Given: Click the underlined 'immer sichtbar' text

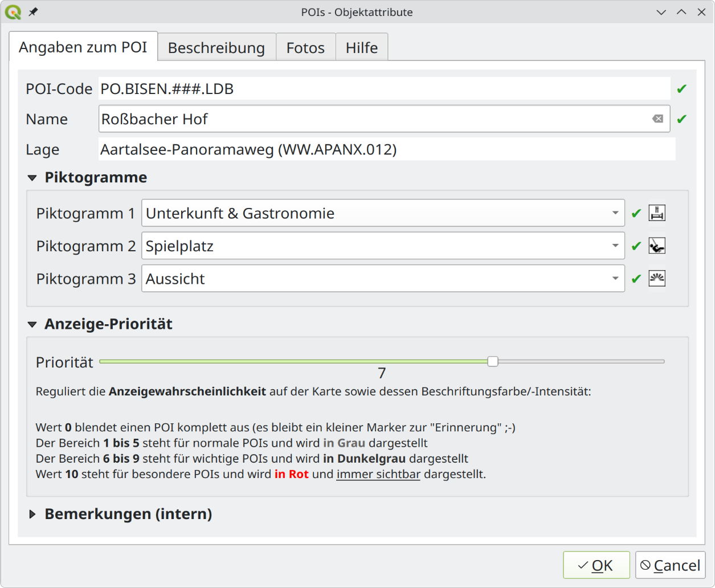Looking at the screenshot, I should (378, 474).
